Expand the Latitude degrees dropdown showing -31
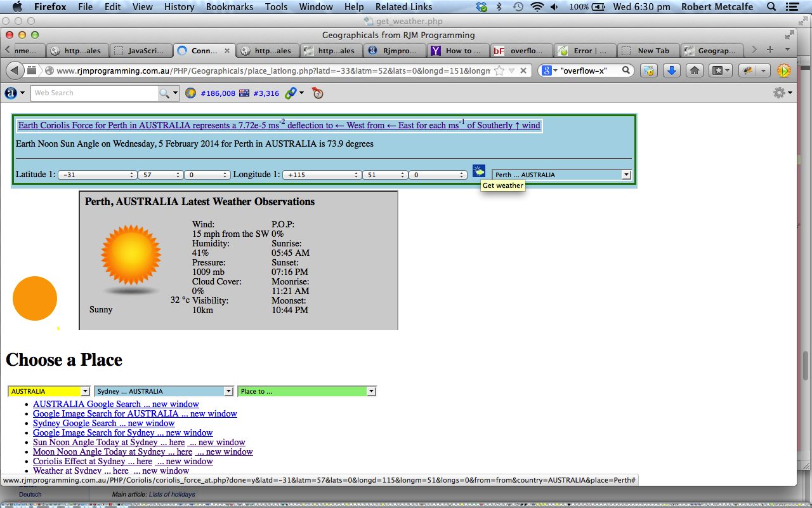This screenshot has height=508, width=812. tap(97, 175)
